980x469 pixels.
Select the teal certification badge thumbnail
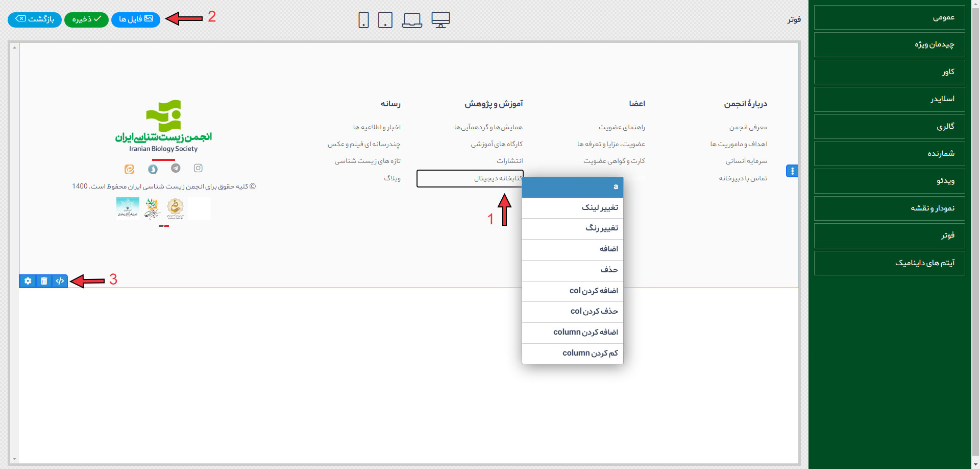128,208
